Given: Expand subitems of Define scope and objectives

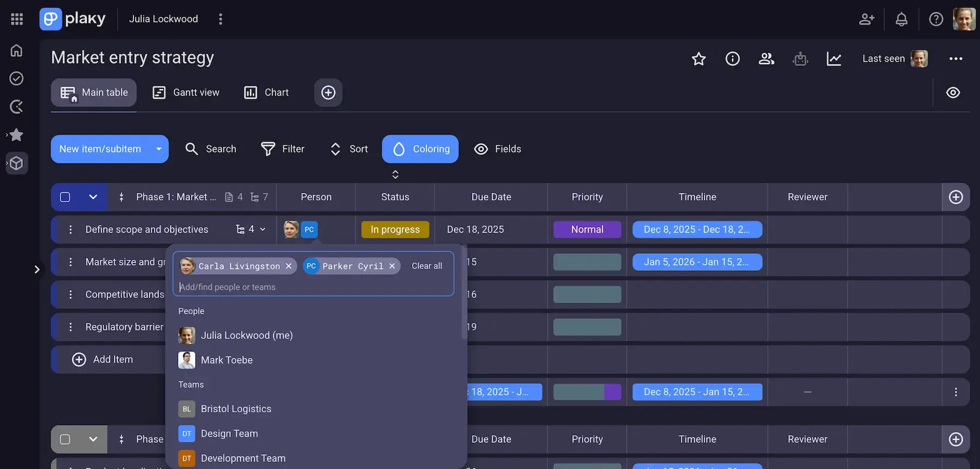Looking at the screenshot, I should coord(250,230).
